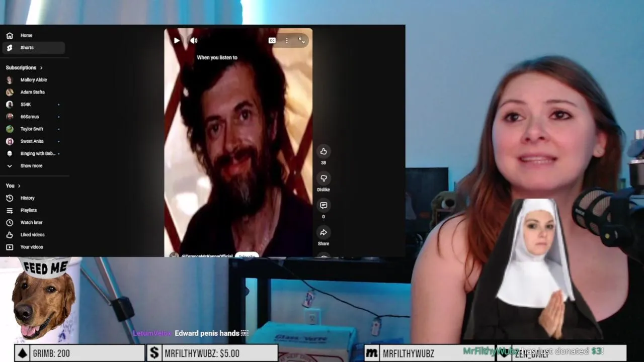The width and height of the screenshot is (644, 362).
Task: Dislike the Short with thumbs down
Action: coord(324,178)
